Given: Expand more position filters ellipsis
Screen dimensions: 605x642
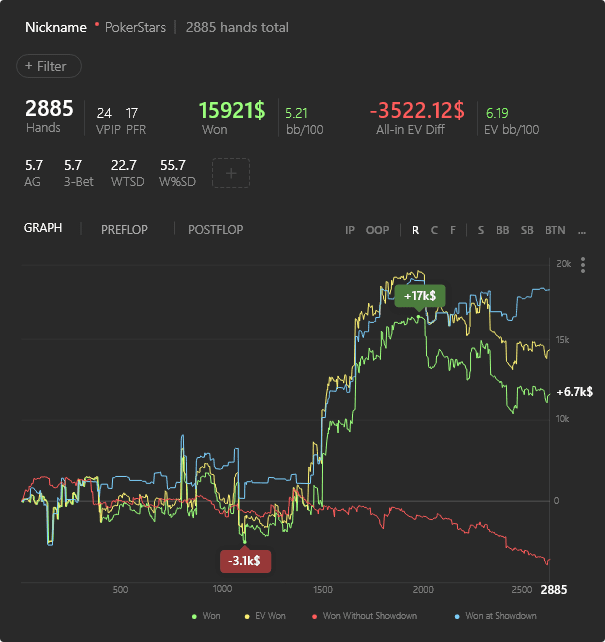Looking at the screenshot, I should 583,230.
